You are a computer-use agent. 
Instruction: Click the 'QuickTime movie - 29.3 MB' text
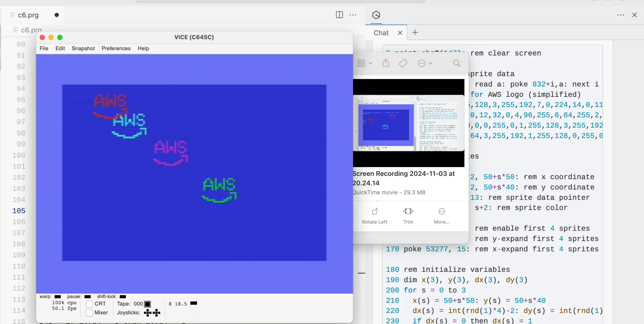pos(389,192)
